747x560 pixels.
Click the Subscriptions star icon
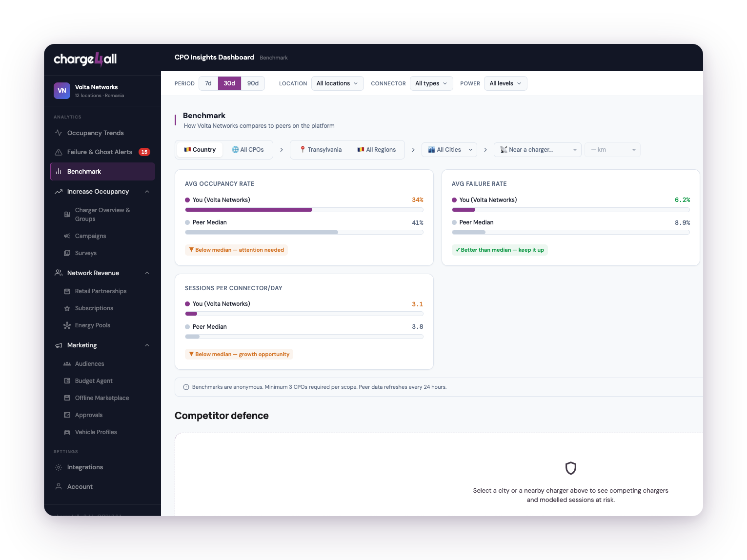pyautogui.click(x=67, y=308)
